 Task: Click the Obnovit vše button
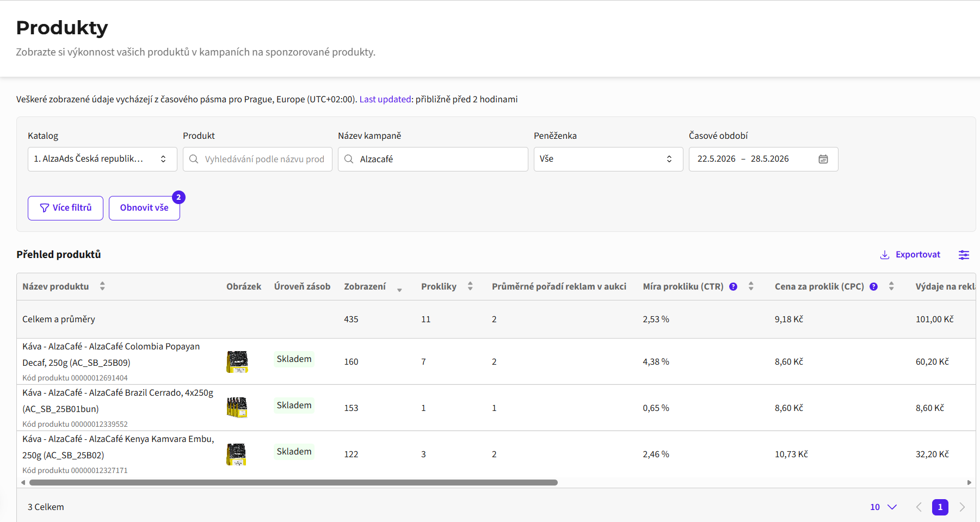click(144, 208)
